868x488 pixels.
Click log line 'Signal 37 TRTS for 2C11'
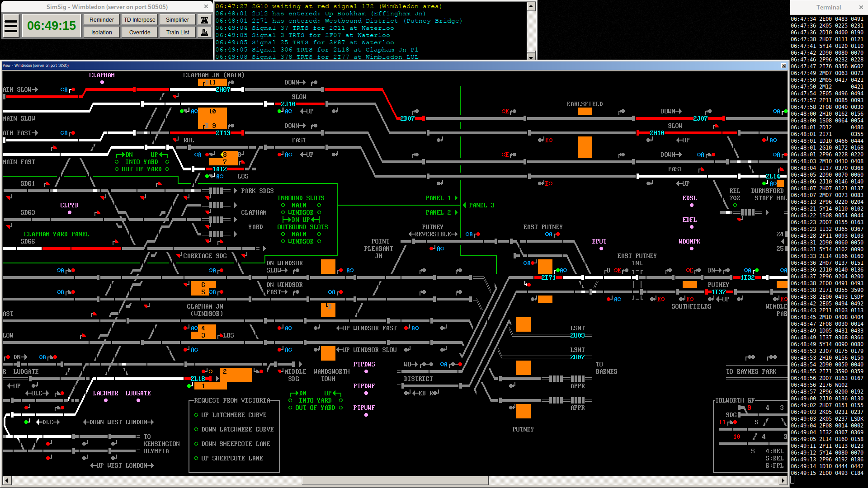[x=304, y=28]
